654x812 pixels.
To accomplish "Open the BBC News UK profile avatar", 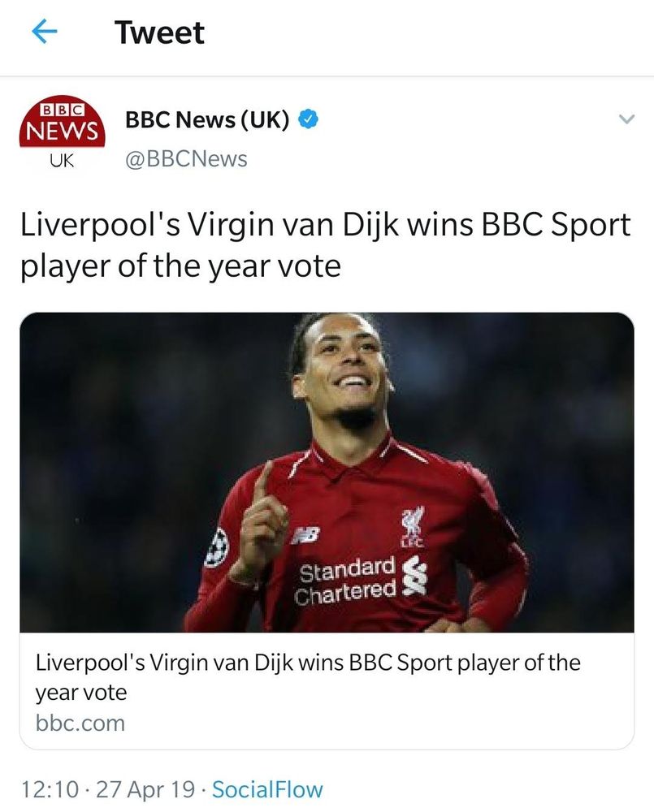I will click(x=63, y=134).
